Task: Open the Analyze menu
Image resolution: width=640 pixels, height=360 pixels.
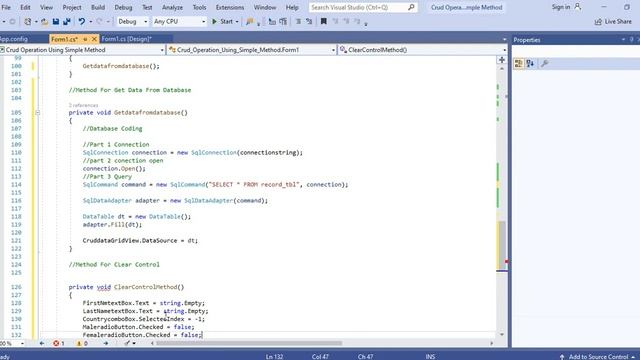Action: click(x=172, y=7)
